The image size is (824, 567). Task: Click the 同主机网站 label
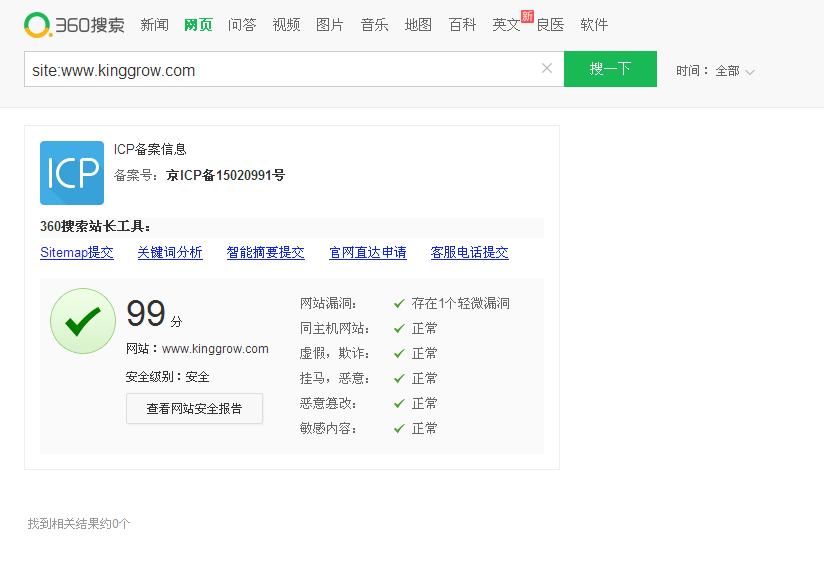click(x=334, y=328)
